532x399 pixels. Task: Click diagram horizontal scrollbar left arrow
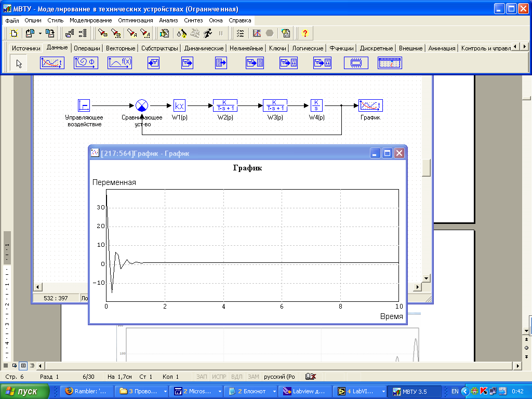click(37, 287)
